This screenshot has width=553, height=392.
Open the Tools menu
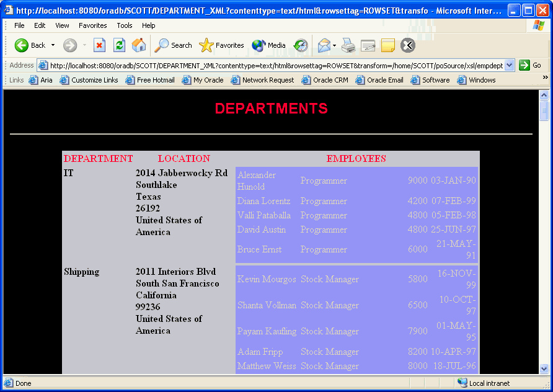click(125, 25)
